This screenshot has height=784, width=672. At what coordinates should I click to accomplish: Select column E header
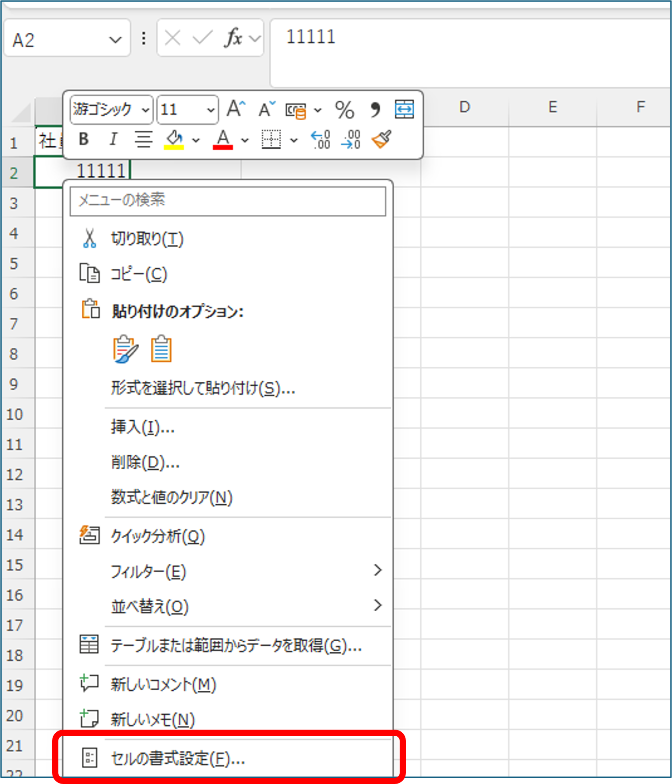[553, 107]
